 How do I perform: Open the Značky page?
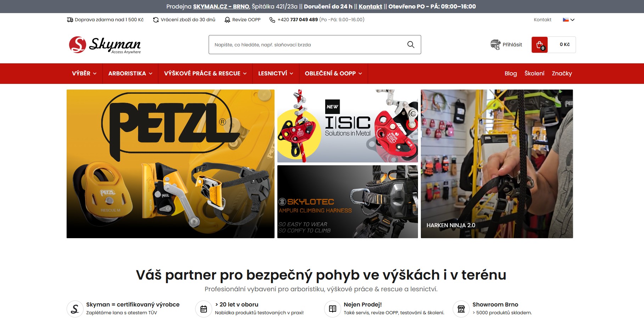(562, 74)
